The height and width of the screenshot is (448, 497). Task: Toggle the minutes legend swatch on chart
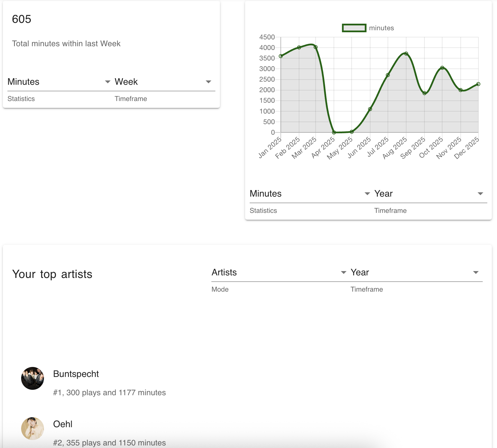[x=354, y=28]
